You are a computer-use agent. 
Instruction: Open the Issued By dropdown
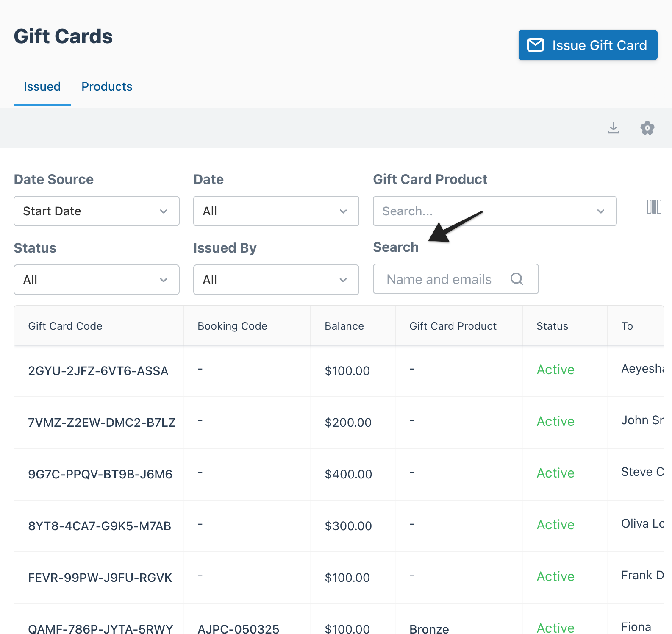(276, 280)
